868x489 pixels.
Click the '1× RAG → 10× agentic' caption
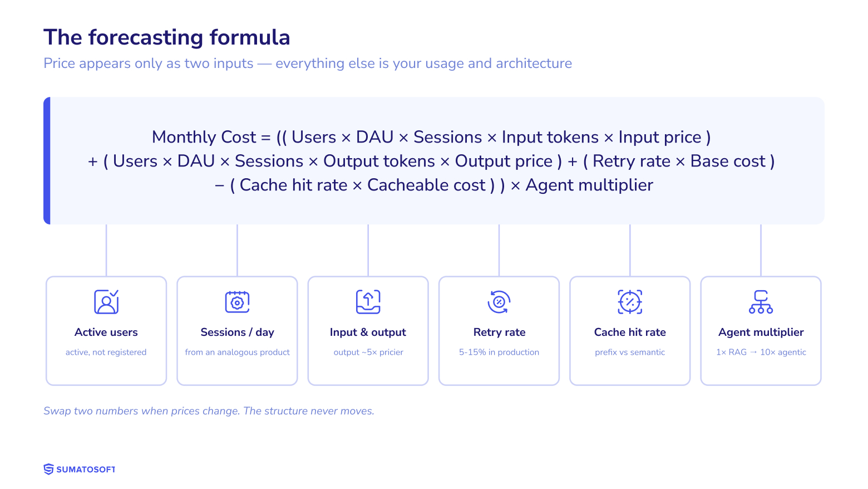pyautogui.click(x=761, y=352)
